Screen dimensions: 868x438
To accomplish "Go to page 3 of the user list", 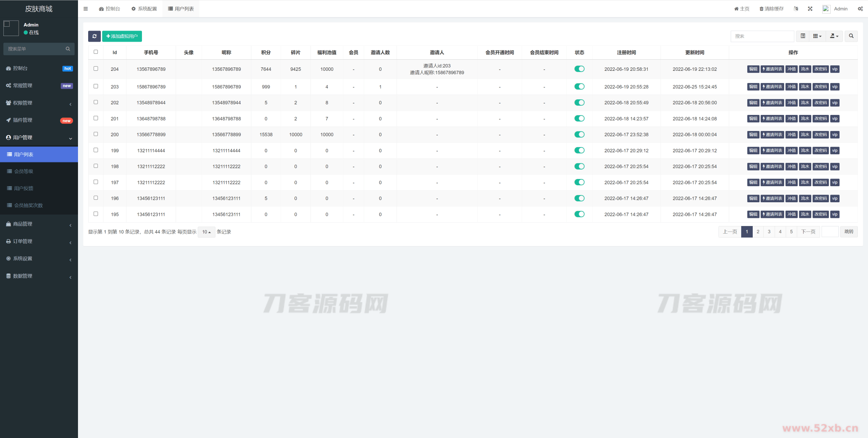I will point(769,232).
